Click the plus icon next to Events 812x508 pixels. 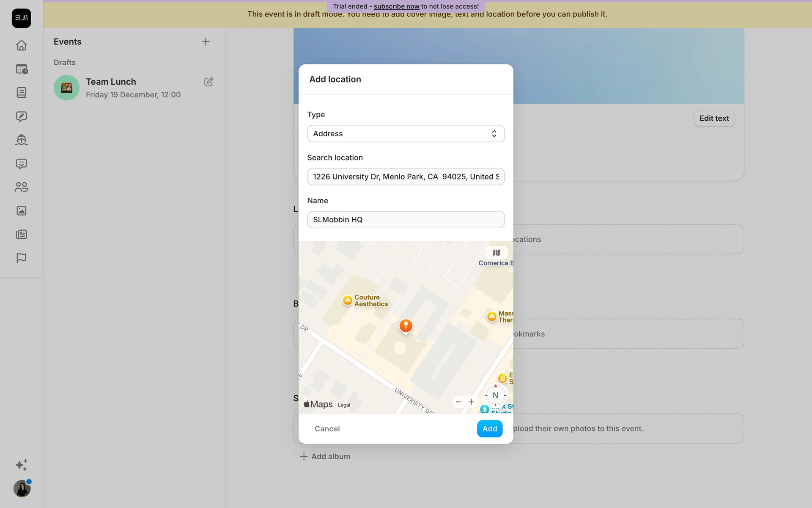pos(206,41)
